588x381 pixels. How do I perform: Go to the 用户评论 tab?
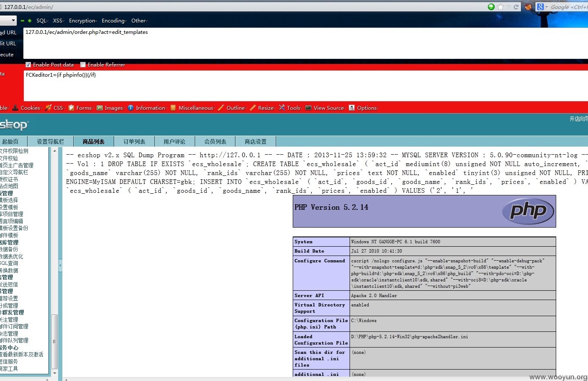[175, 142]
